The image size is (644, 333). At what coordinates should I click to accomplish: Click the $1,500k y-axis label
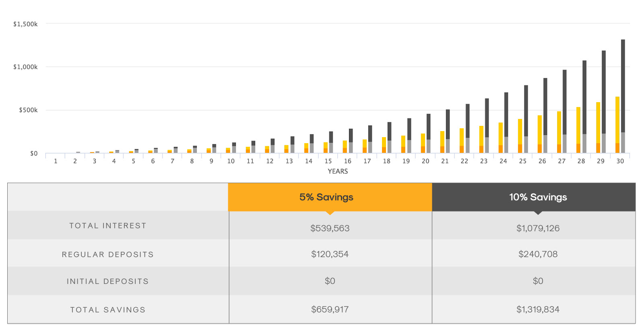tap(25, 24)
